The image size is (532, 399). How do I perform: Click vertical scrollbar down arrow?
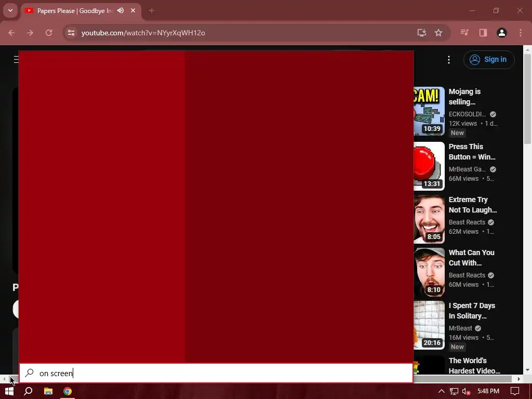(x=527, y=370)
